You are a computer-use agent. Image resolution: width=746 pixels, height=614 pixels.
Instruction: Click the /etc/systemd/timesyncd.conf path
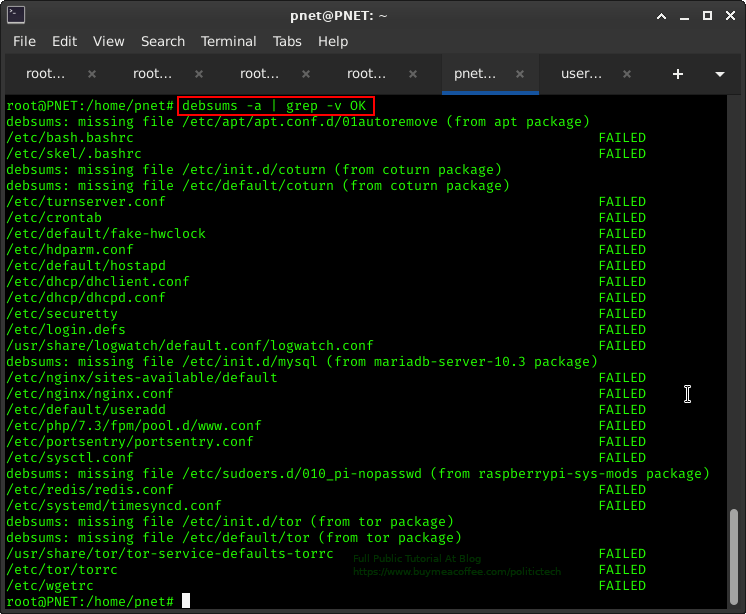pyautogui.click(x=114, y=506)
